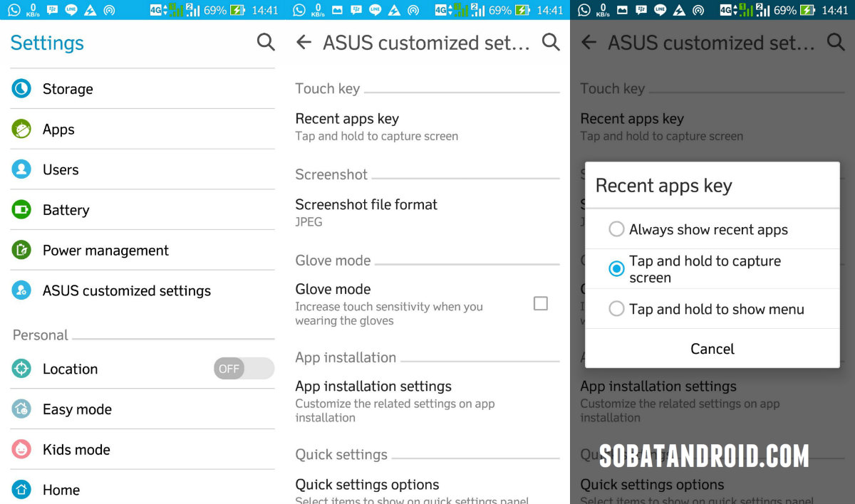Tap WhatsApp notification icon in left status bar

14,10
